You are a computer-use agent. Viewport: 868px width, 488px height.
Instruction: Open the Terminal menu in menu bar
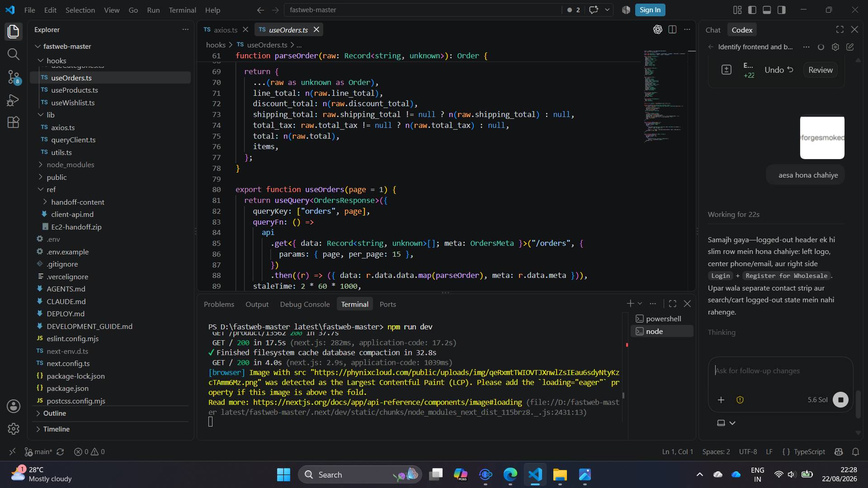click(182, 10)
